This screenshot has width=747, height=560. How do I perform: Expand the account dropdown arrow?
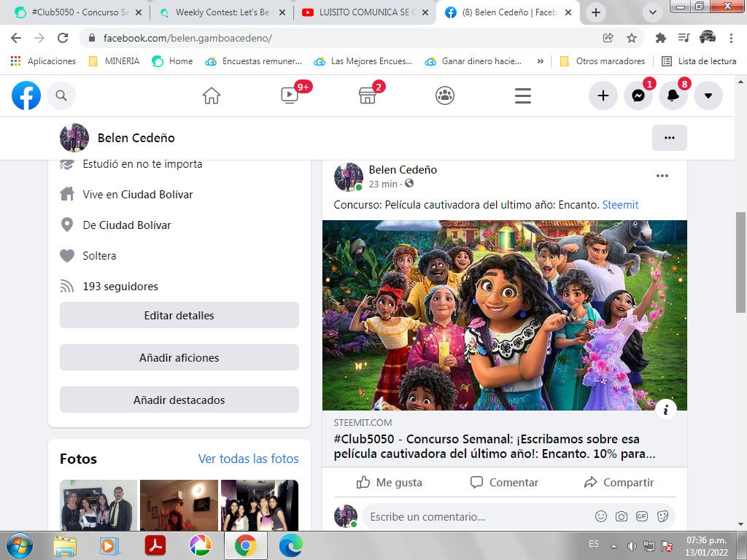(708, 96)
